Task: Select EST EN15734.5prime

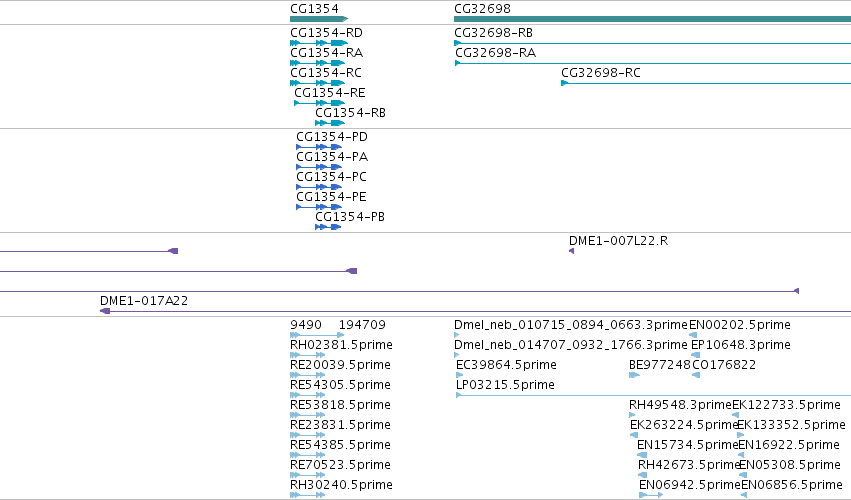Action: (x=688, y=445)
